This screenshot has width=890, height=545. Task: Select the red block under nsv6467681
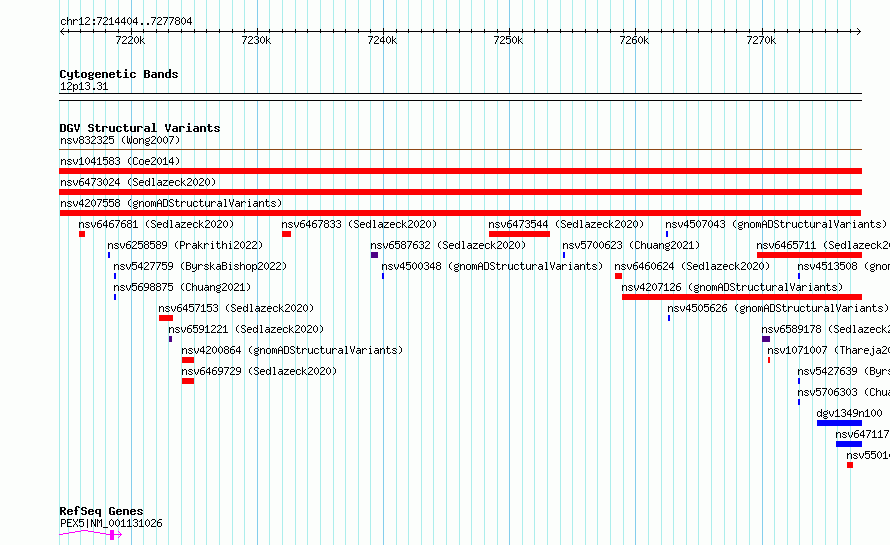(82, 234)
